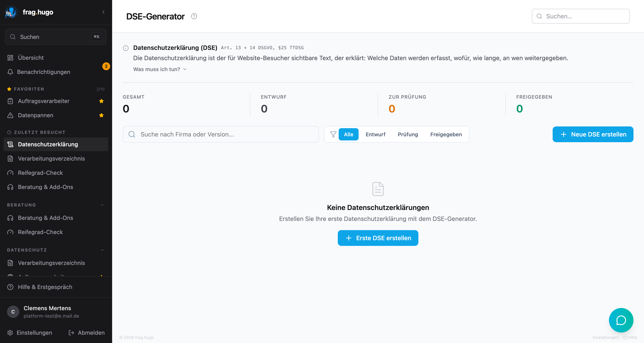The height and width of the screenshot is (343, 644).
Task: Collapse the sidebar with the chevron arrow
Action: [x=103, y=12]
